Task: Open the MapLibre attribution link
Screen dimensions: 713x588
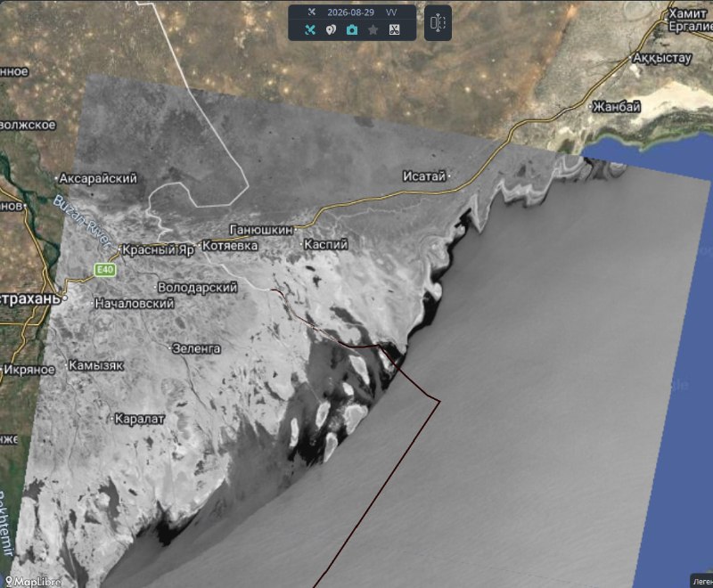Action: click(x=33, y=582)
